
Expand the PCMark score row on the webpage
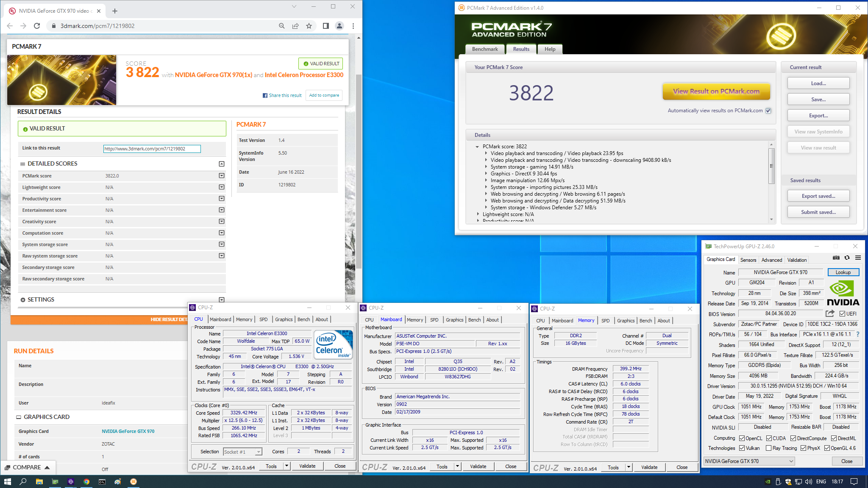pos(221,176)
